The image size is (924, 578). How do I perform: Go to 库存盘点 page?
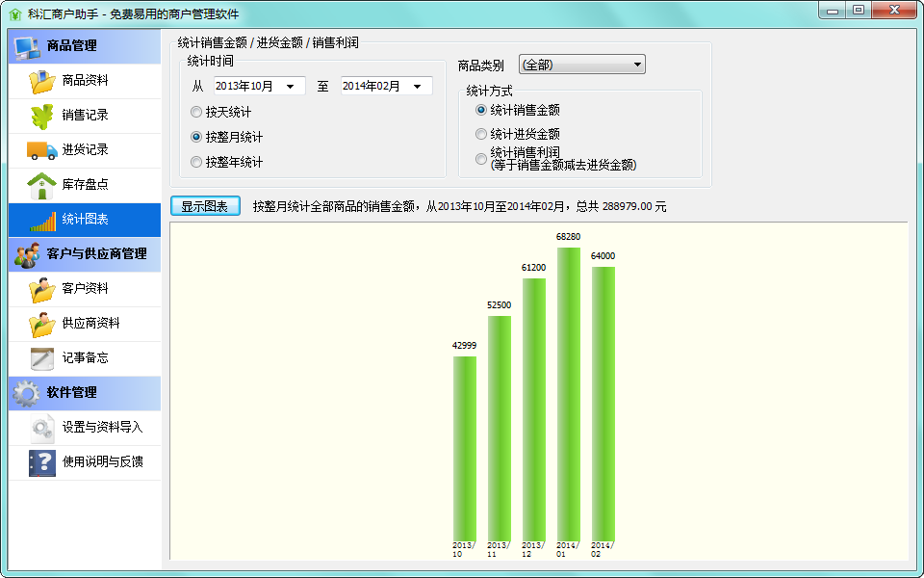pos(85,185)
